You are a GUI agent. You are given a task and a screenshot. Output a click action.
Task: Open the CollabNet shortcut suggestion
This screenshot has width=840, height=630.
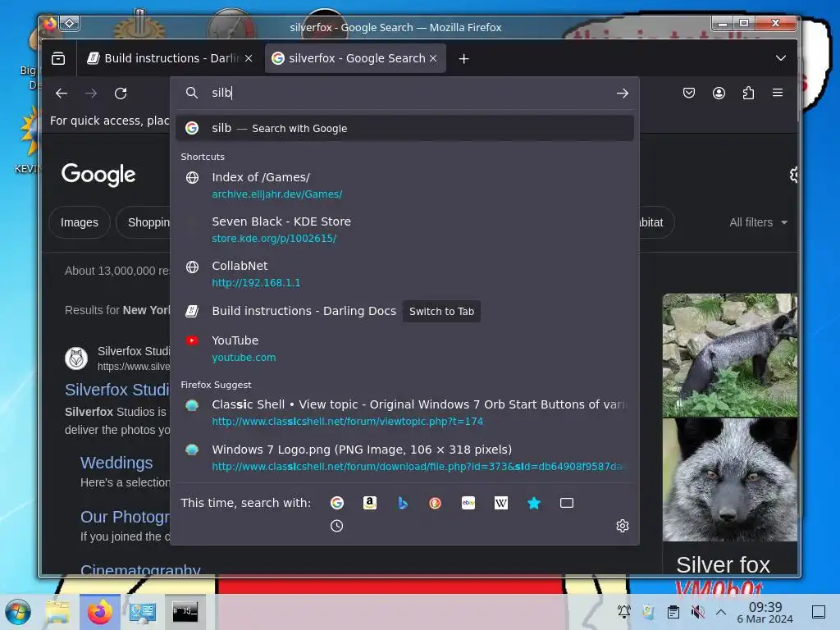pyautogui.click(x=404, y=274)
